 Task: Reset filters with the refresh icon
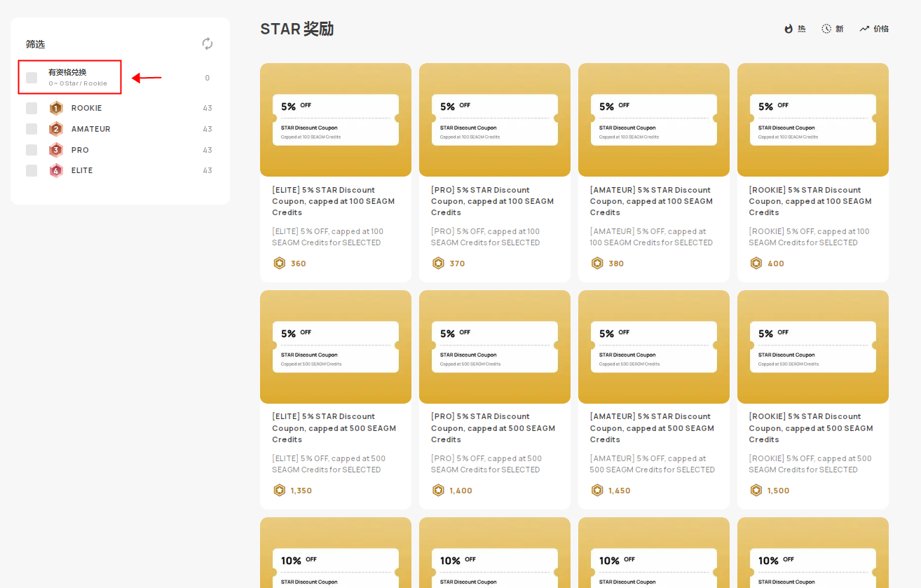pyautogui.click(x=207, y=43)
